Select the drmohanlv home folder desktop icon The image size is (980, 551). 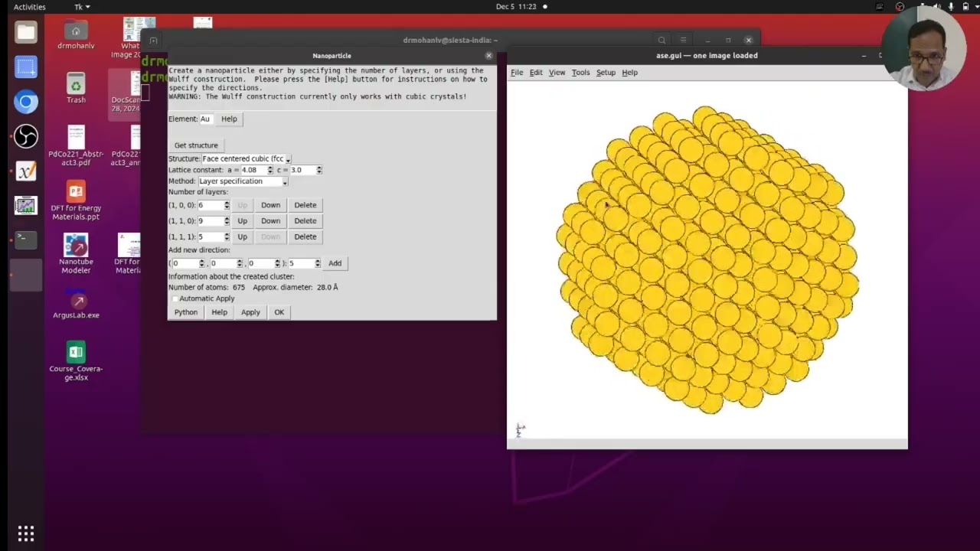point(76,35)
